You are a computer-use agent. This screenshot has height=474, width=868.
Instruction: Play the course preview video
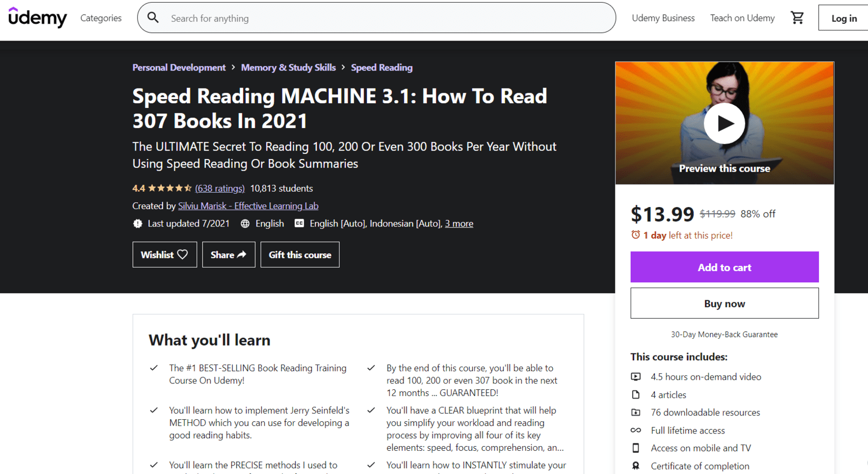coord(724,123)
